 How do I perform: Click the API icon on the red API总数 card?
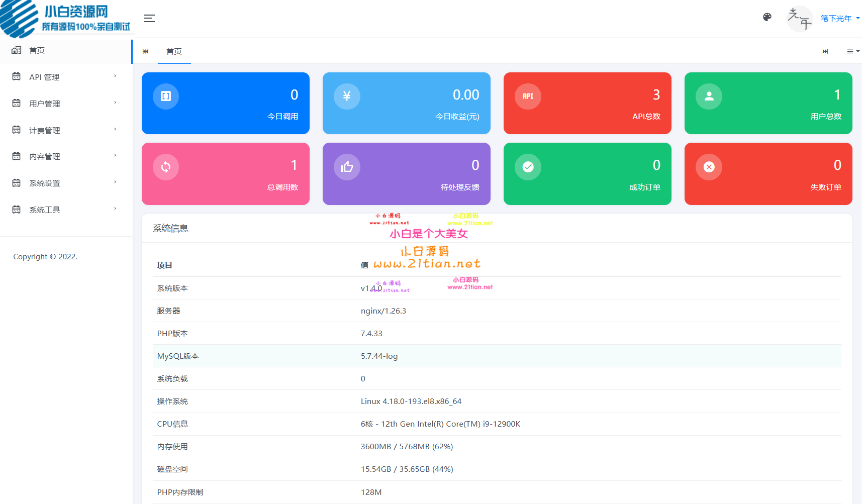(527, 96)
